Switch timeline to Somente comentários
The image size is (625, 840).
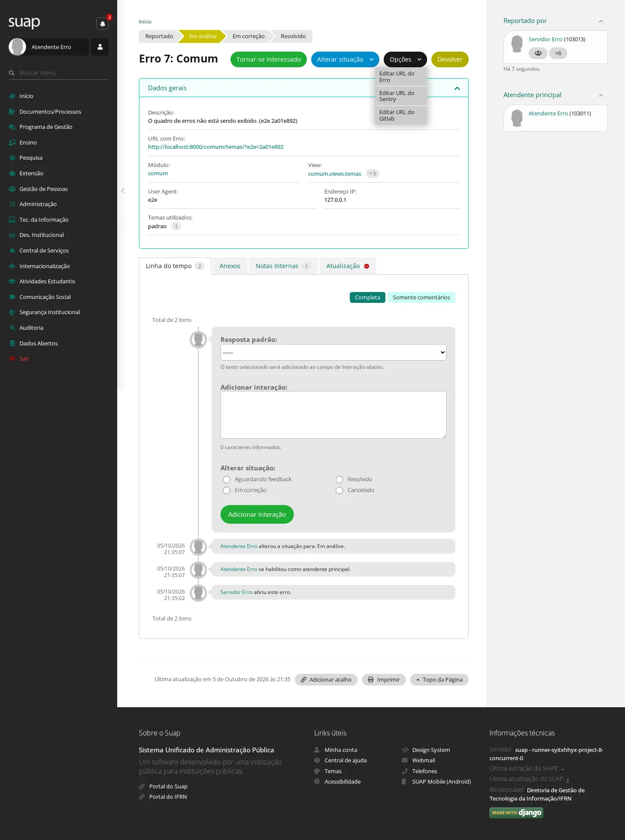click(x=421, y=297)
